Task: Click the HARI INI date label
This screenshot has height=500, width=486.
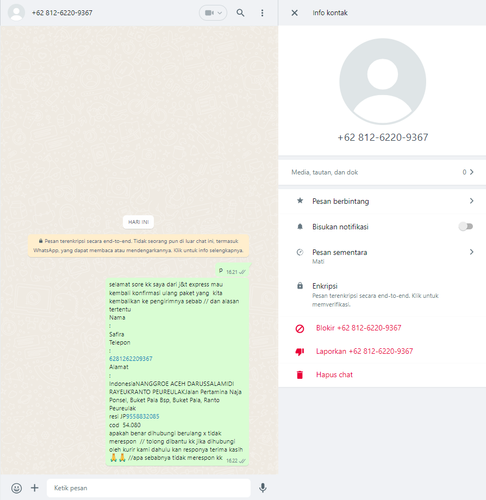Action: click(x=138, y=222)
